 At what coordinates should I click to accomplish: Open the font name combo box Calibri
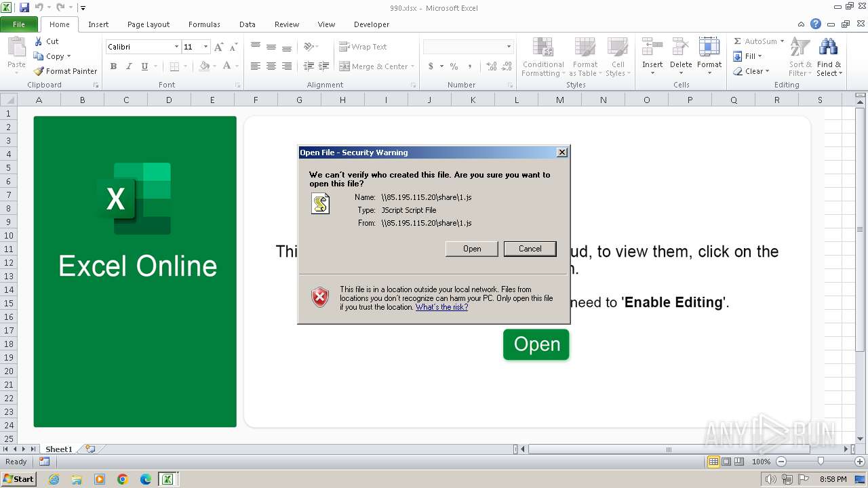[142, 47]
